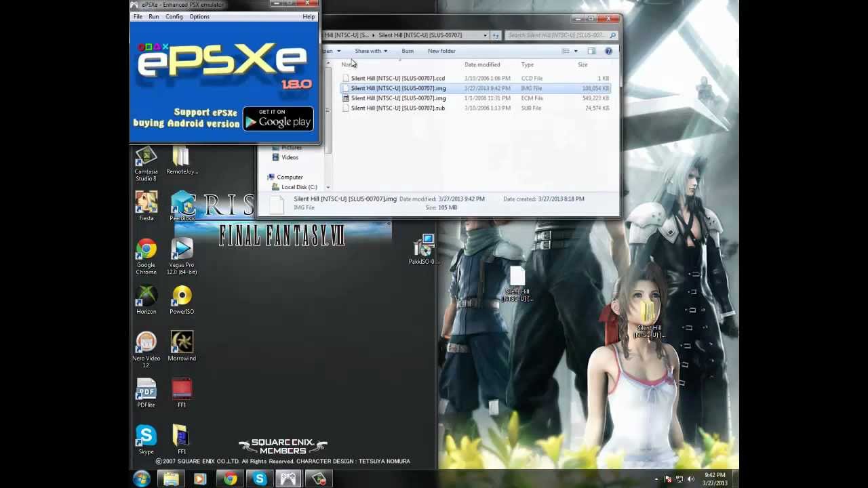Sort by the Type column header
The image size is (868, 488).
point(527,64)
